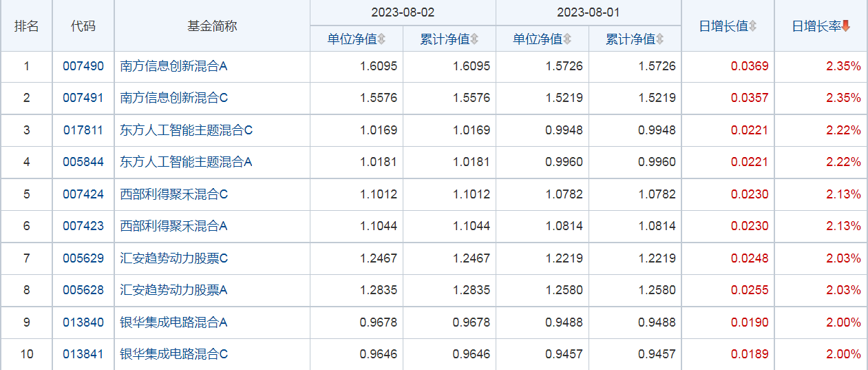
Task: Sort by 日增长值 arrows icon
Action: coord(753,26)
